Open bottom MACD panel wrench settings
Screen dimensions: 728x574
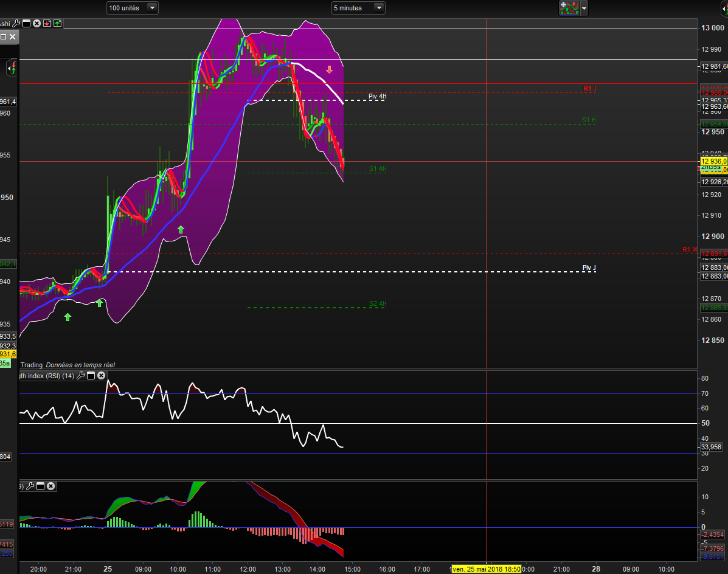30,486
